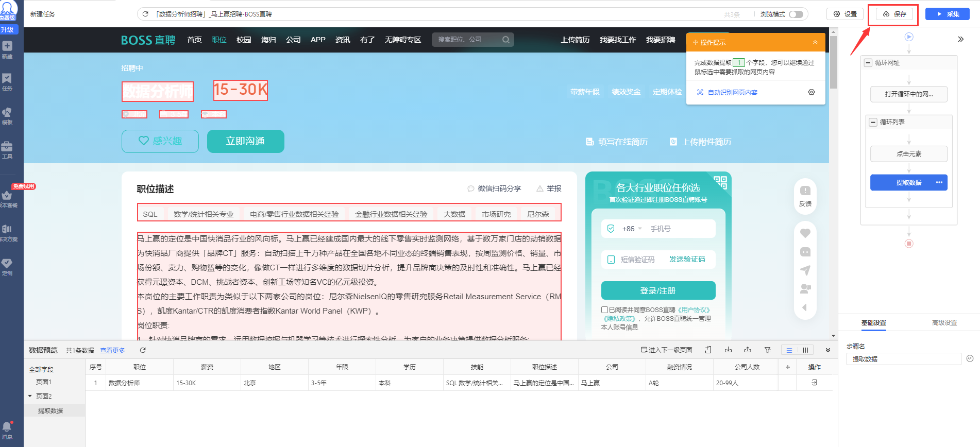Switch to the 基础设置 tab
This screenshot has height=447, width=980.
point(873,323)
